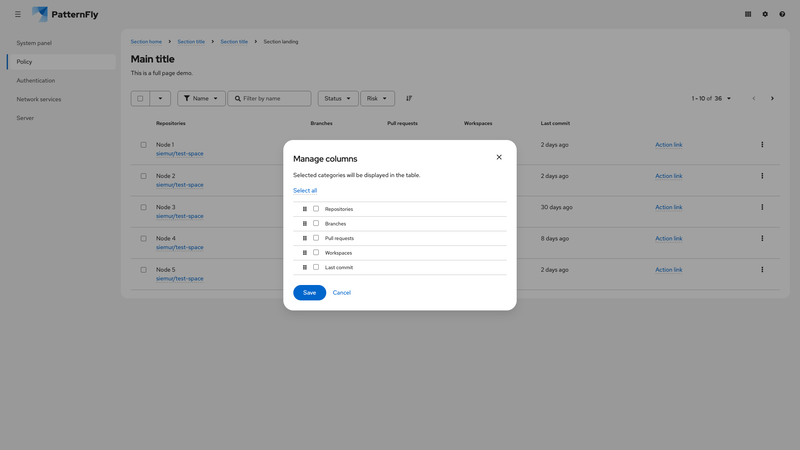Expand bulk select dropdown arrow
The height and width of the screenshot is (450, 800).
[160, 98]
